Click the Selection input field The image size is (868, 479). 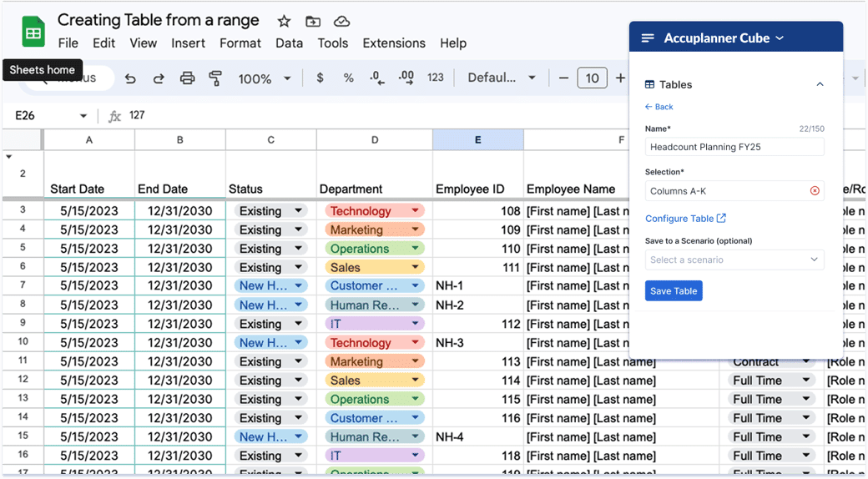tap(734, 190)
